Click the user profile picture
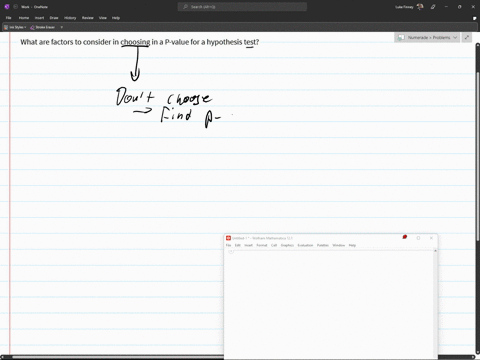The height and width of the screenshot is (360, 480). tap(420, 7)
